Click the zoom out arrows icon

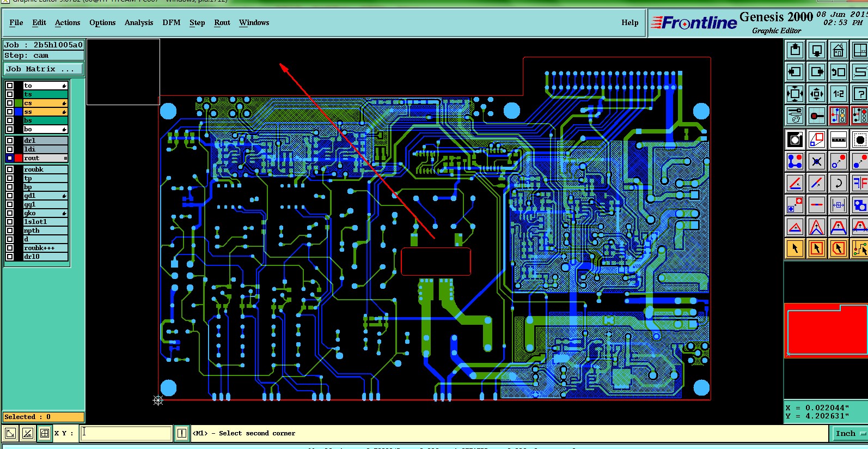(x=795, y=94)
